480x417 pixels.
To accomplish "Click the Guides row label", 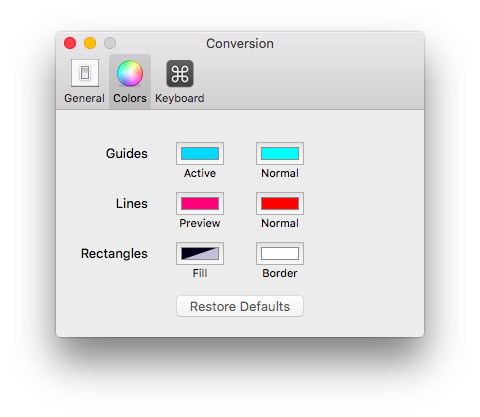I will tap(127, 154).
